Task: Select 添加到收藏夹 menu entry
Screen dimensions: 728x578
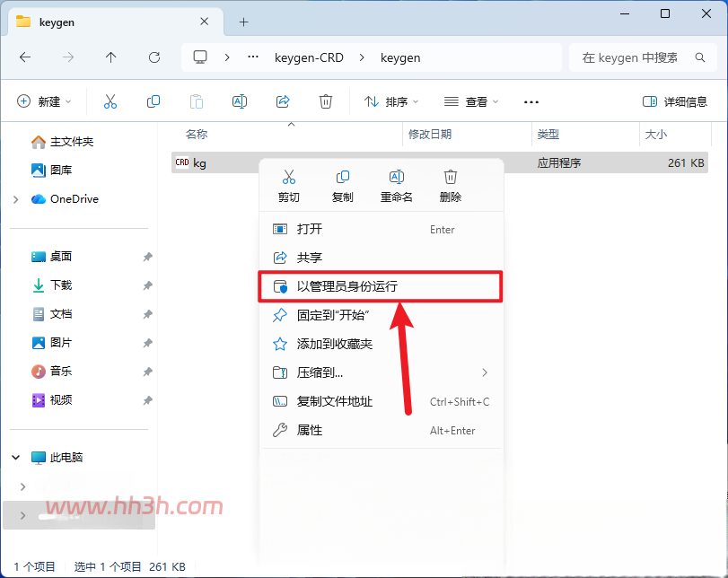Action: coord(382,344)
